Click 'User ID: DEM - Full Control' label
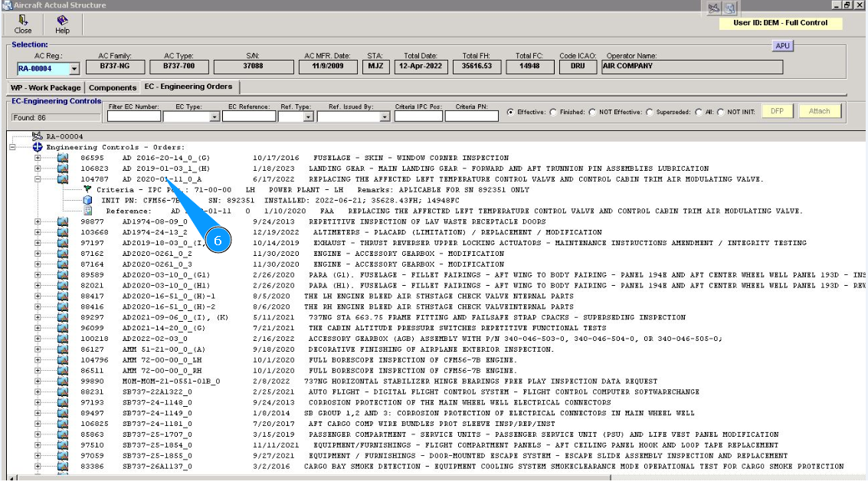This screenshot has height=485, width=868. point(781,23)
